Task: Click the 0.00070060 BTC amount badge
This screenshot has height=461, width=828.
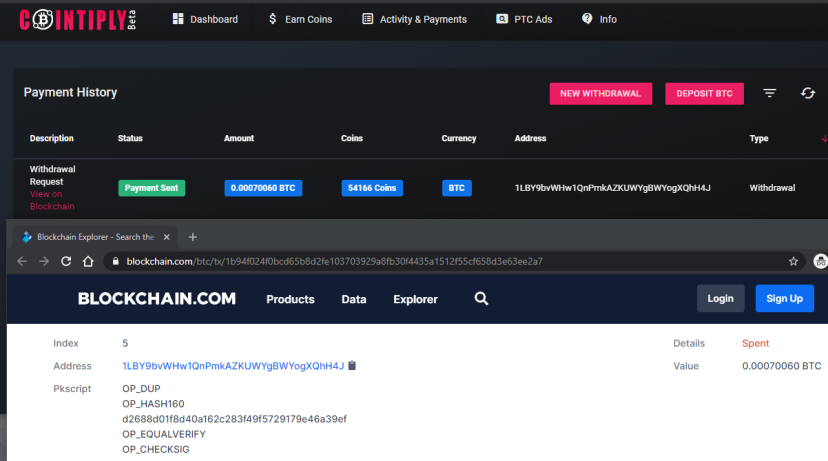Action: pos(263,188)
